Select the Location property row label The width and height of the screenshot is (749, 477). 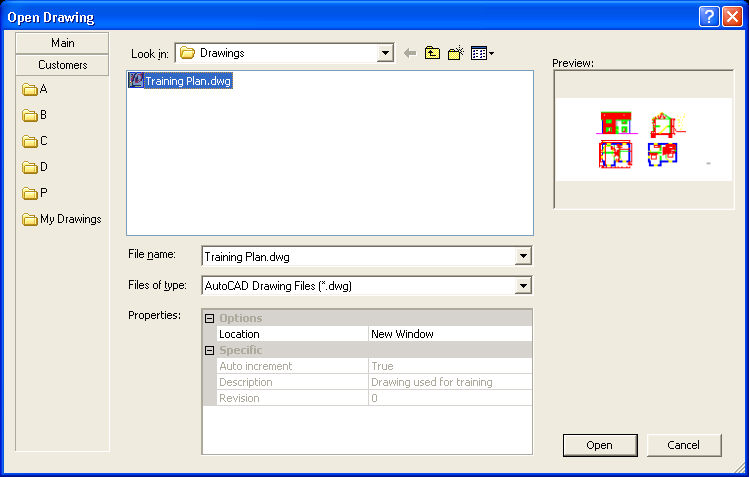(x=292, y=334)
